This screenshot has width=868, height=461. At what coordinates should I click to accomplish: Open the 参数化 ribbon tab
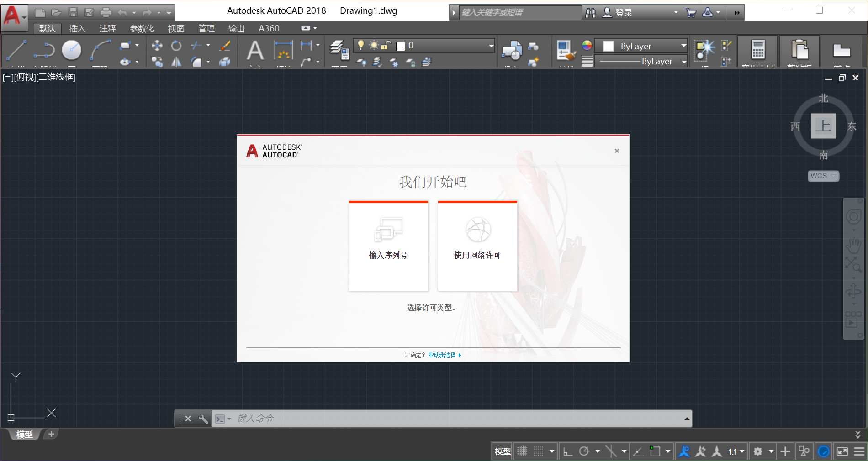pos(142,28)
